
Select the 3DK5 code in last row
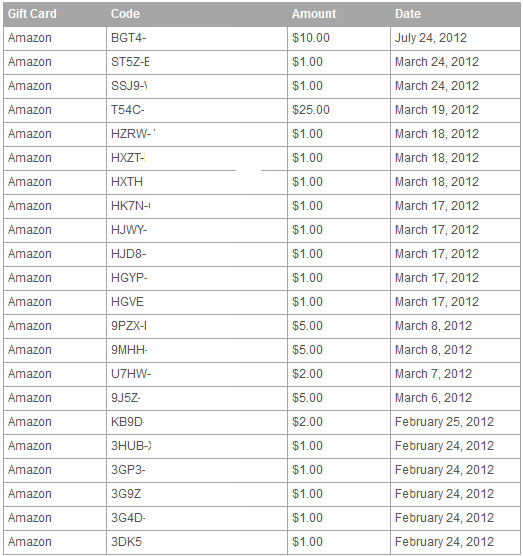click(126, 542)
